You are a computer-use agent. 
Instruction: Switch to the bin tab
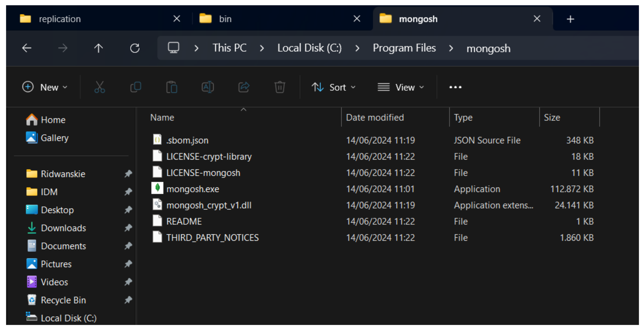click(225, 19)
